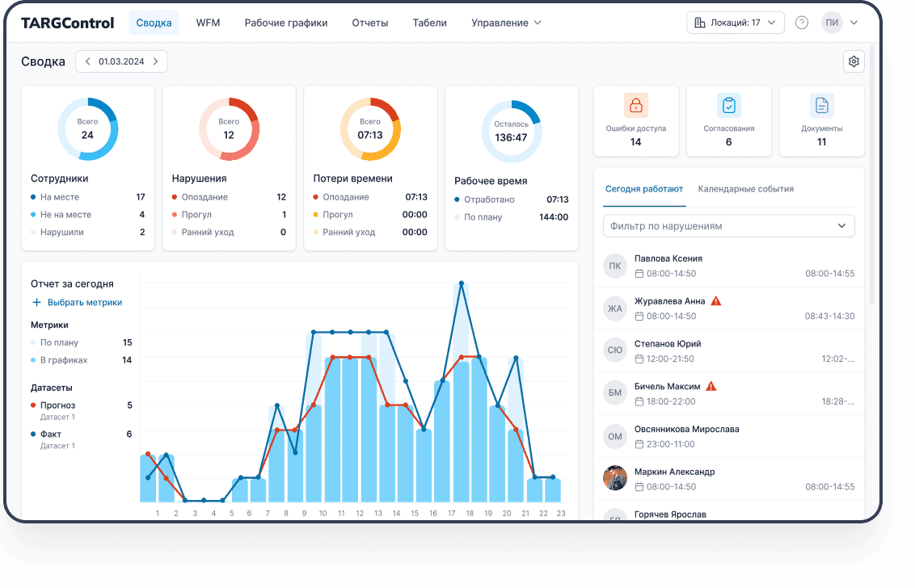Click the building icon in Локаций selector
Viewport: 915px width, 588px height.
(700, 23)
